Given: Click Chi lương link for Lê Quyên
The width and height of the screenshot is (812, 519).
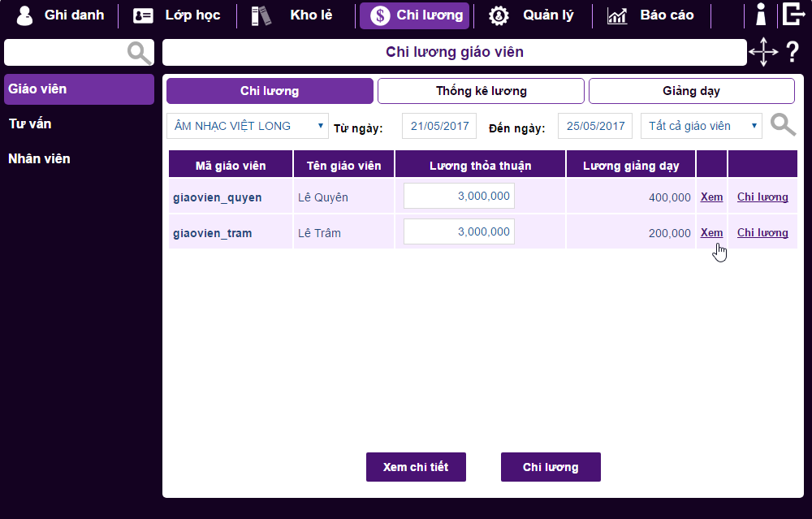Looking at the screenshot, I should point(762,197).
